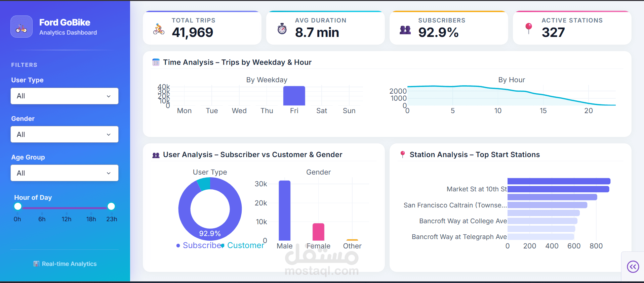
Task: Click the Total Trips 41,969 value
Action: pos(193,32)
